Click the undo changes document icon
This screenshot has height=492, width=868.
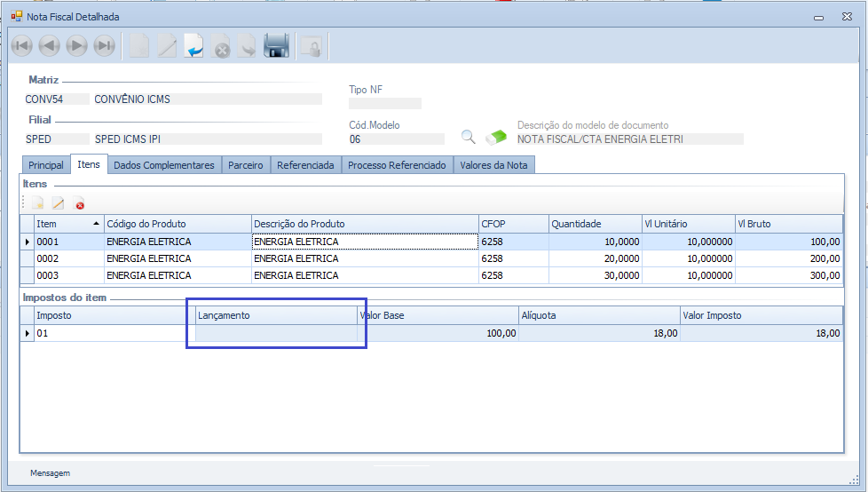(x=194, y=45)
